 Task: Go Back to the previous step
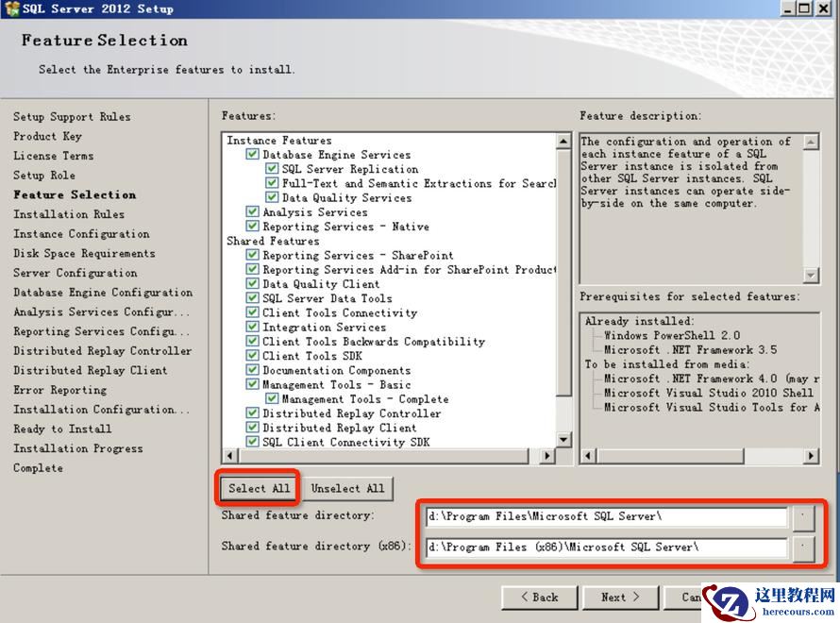pos(540,597)
